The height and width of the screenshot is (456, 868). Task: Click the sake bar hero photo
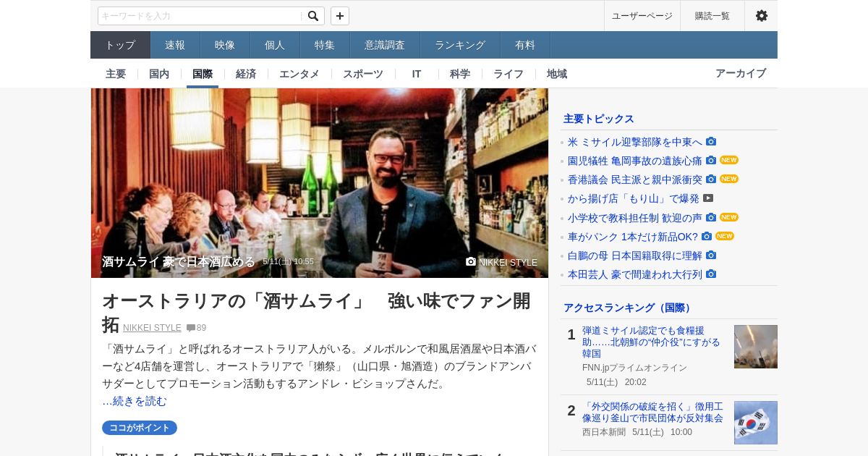pyautogui.click(x=320, y=183)
